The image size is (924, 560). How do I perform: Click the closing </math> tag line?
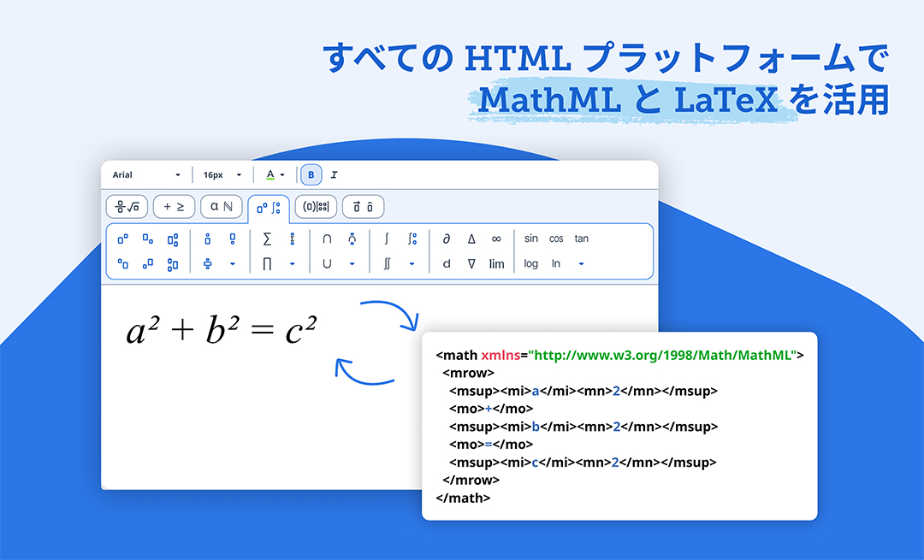tap(463, 498)
